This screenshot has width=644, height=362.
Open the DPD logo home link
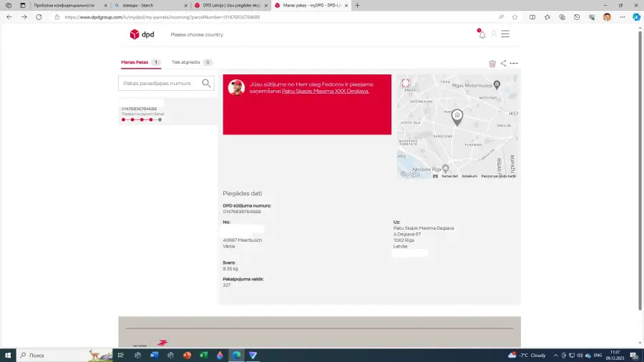click(x=142, y=34)
